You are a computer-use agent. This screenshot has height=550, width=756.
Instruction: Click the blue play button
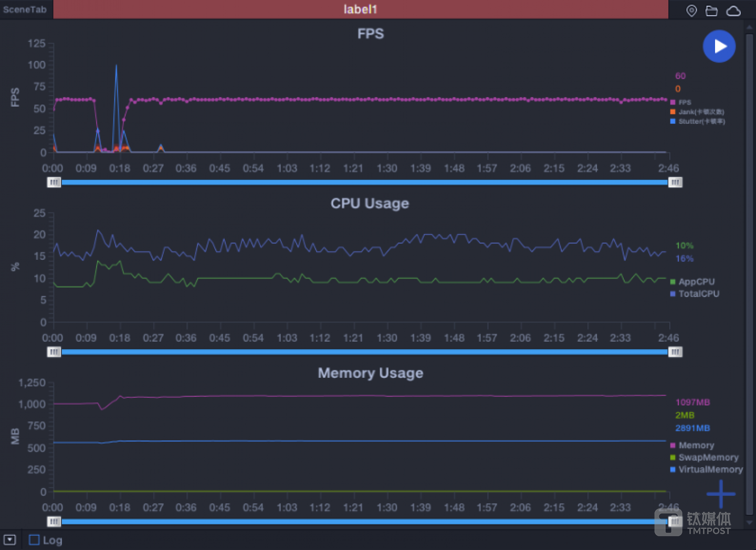[x=719, y=46]
